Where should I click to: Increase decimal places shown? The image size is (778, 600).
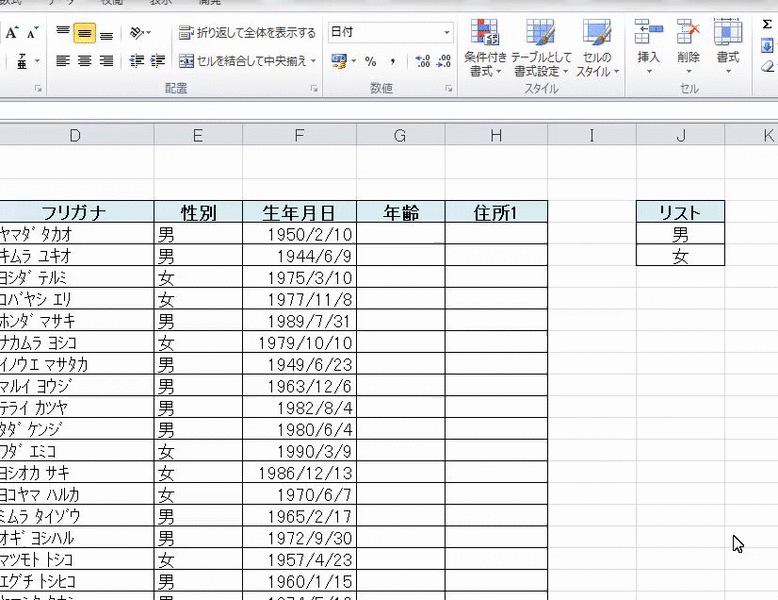pos(422,62)
